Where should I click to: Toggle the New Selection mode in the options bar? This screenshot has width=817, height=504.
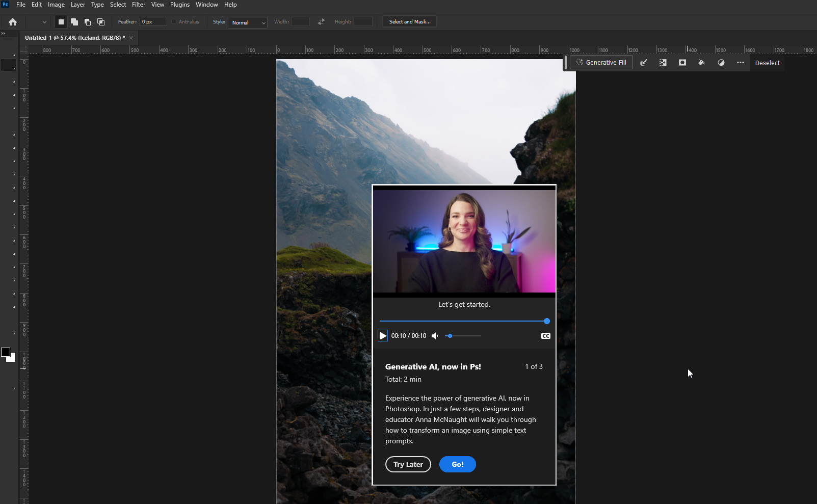[61, 22]
